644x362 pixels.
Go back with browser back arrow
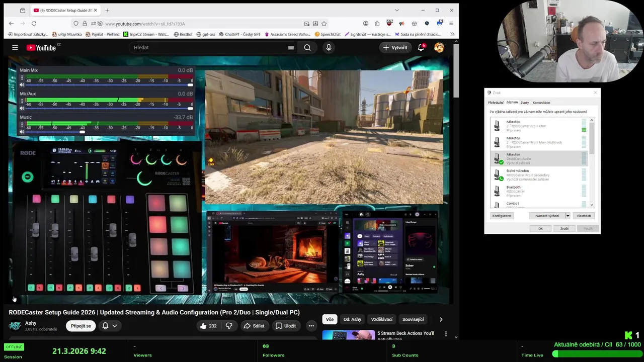pyautogui.click(x=11, y=23)
